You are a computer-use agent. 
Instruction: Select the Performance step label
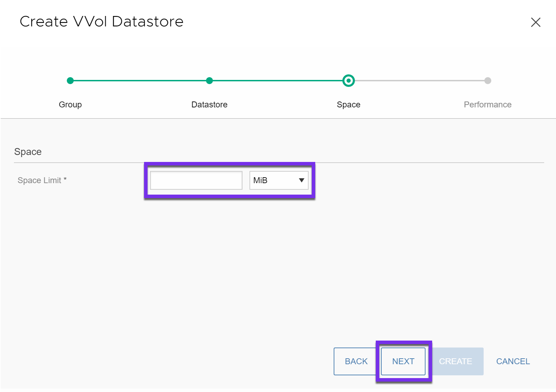[487, 105]
